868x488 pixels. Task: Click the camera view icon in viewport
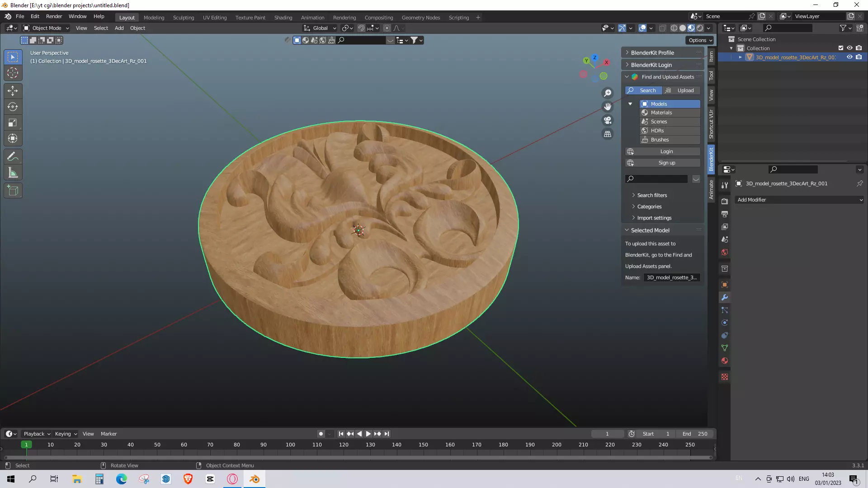(608, 120)
